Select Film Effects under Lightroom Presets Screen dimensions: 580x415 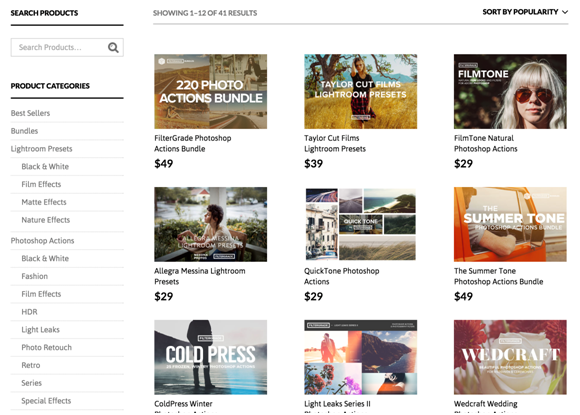coord(41,184)
